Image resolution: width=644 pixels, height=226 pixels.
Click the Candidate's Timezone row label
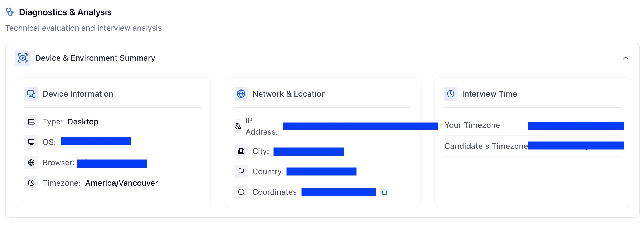pos(486,146)
